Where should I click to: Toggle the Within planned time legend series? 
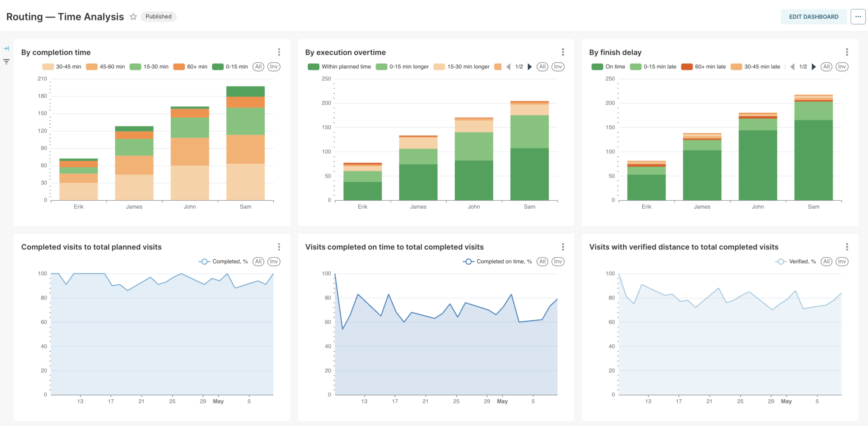pos(339,67)
